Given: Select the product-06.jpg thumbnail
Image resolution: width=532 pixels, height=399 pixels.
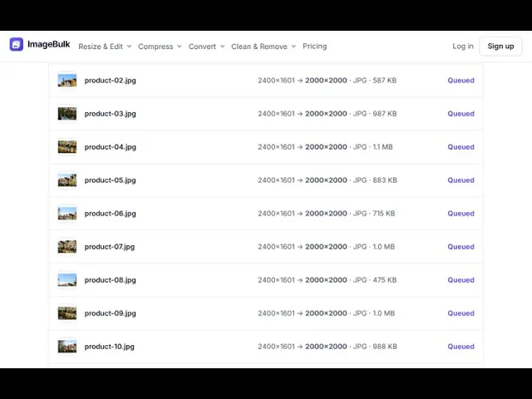Looking at the screenshot, I should 67,214.
